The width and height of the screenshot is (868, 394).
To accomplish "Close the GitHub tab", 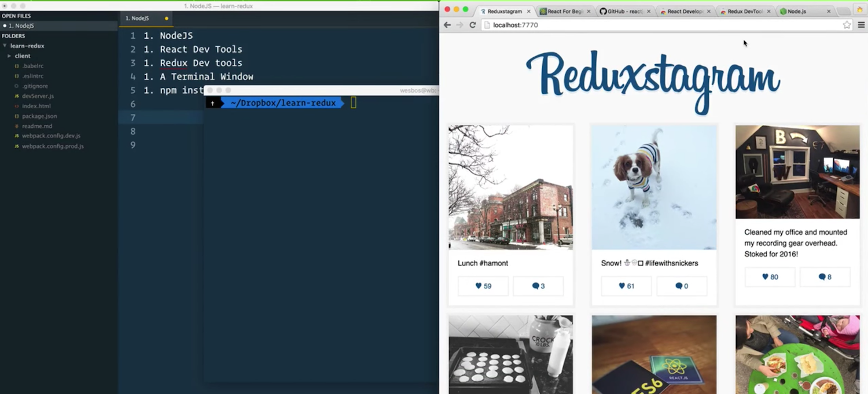I will 649,12.
